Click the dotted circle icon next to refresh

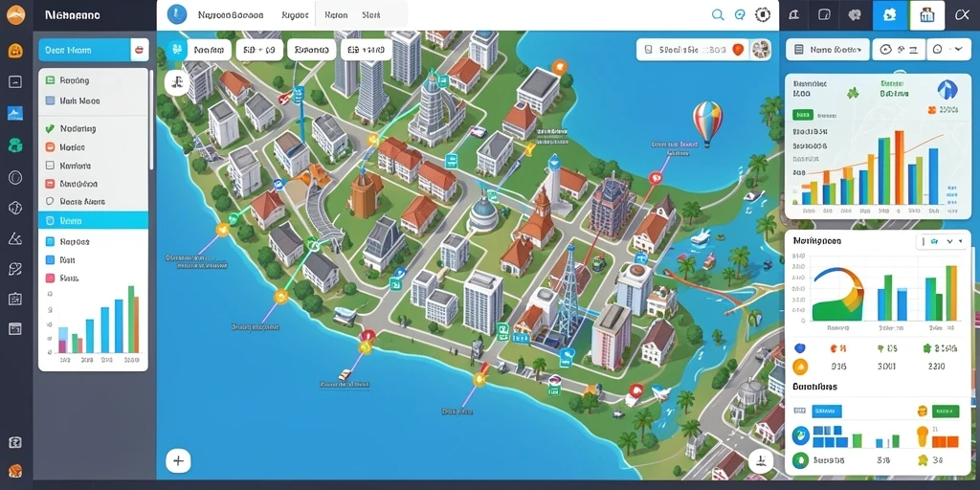(762, 15)
